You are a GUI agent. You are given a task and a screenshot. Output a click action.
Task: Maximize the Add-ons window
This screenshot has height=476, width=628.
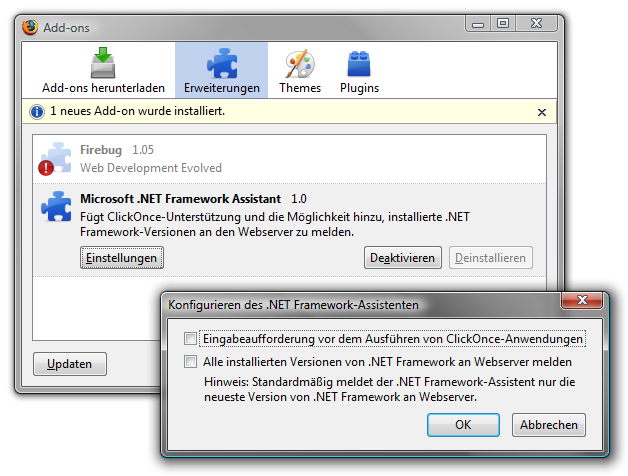pos(502,22)
